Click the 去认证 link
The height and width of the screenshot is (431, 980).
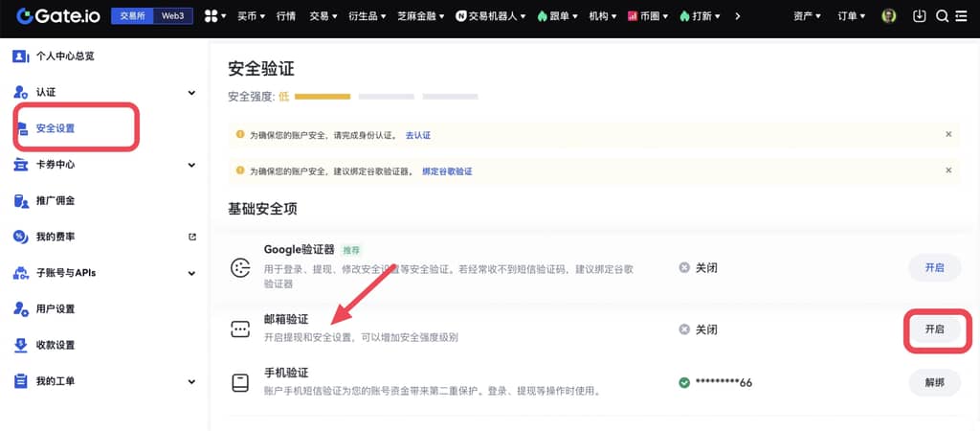tap(418, 135)
